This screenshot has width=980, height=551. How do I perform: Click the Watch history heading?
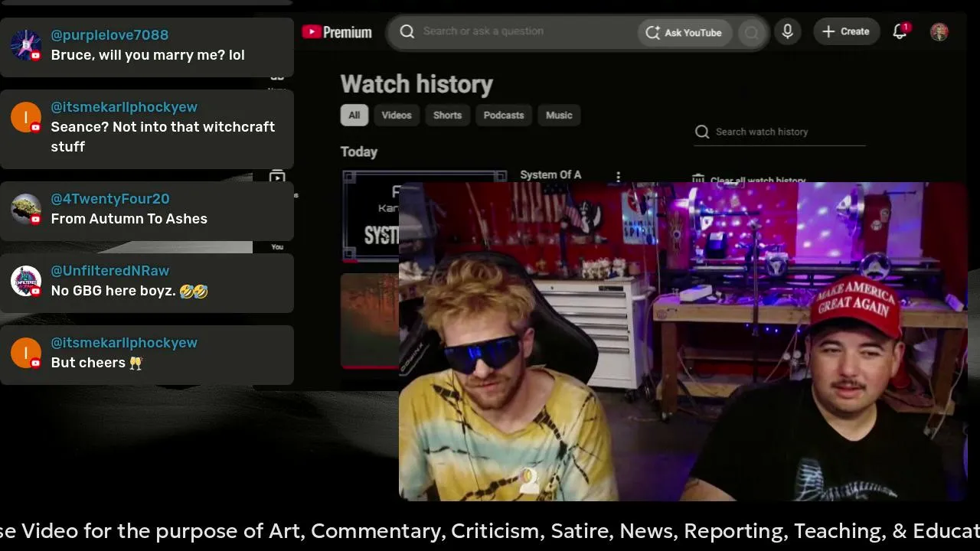416,84
